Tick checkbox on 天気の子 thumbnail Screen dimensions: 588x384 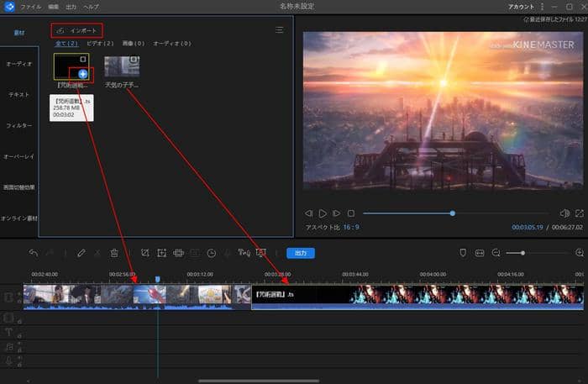click(x=133, y=60)
